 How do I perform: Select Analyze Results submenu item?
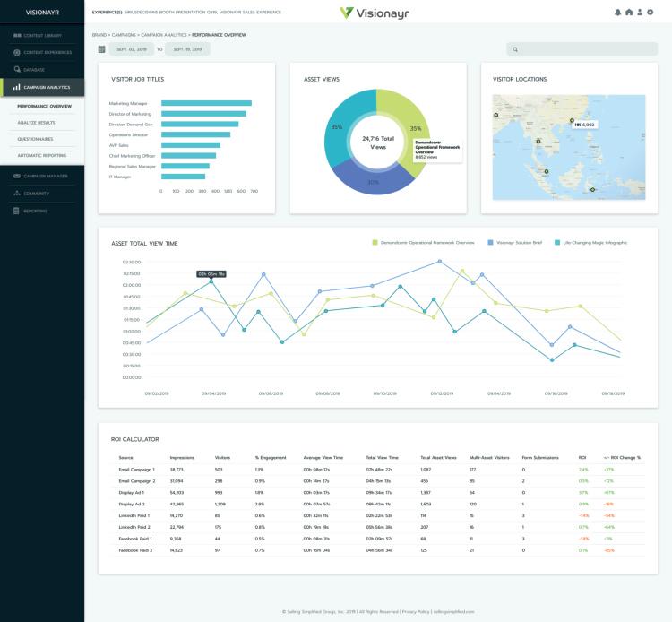[37, 123]
